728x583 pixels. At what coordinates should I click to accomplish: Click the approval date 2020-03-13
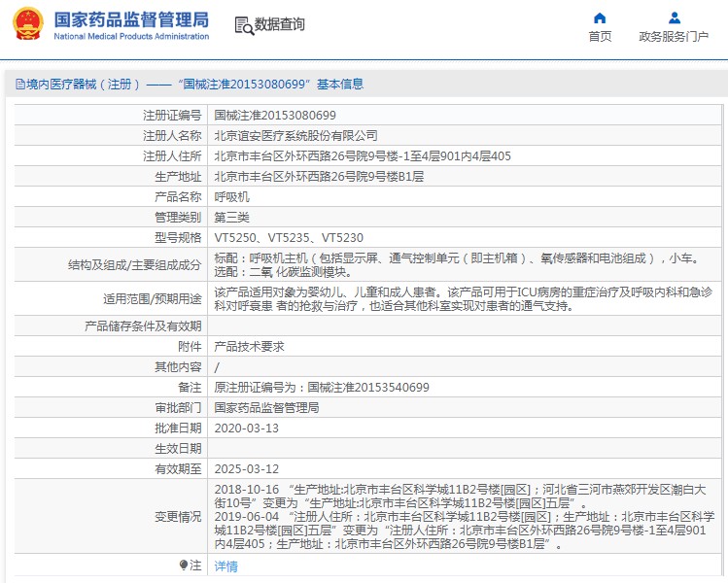(x=246, y=428)
